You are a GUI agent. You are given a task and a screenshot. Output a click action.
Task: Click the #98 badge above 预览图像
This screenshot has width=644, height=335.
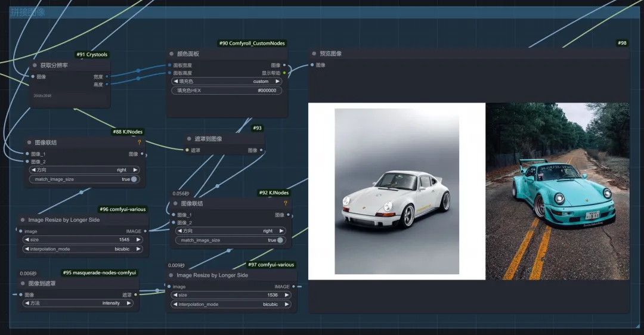coord(622,43)
